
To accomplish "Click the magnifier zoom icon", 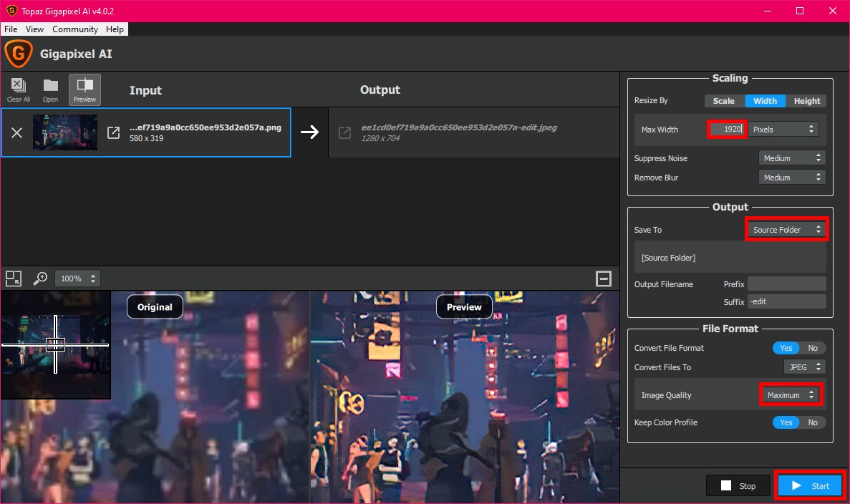I will [x=40, y=278].
